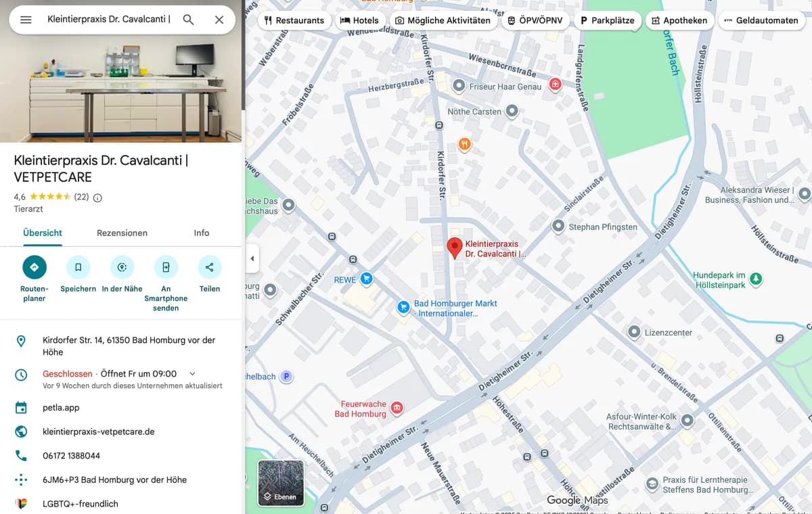Viewport: 812px width, 514px height.
Task: Open the Teilen share icon
Action: [x=209, y=266]
